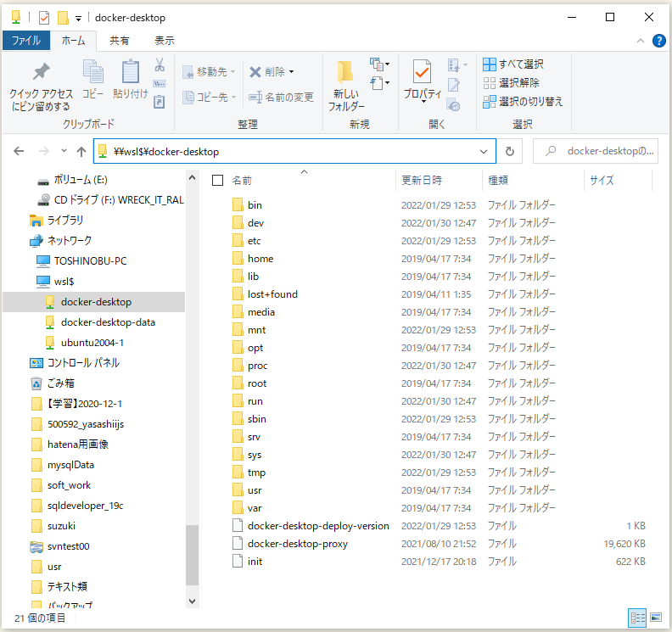This screenshot has width=672, height=632.
Task: Collapse the ribbon with chevron
Action: click(x=641, y=41)
